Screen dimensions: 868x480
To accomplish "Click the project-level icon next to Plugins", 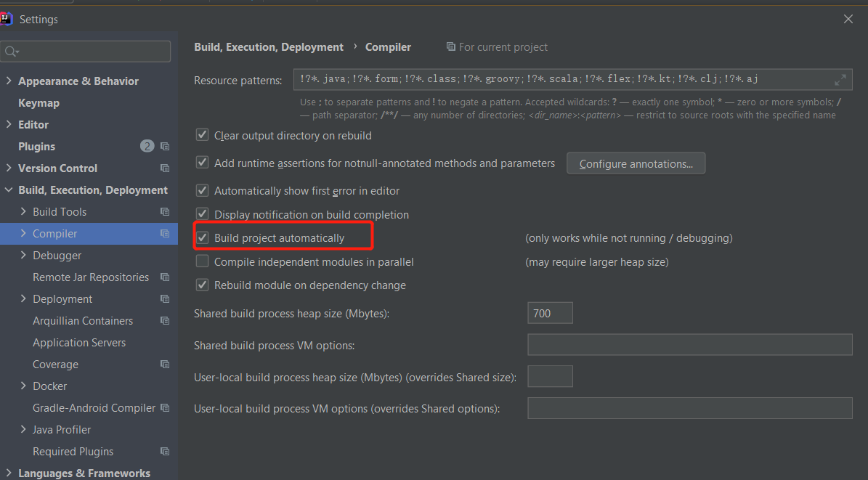I will 164,146.
